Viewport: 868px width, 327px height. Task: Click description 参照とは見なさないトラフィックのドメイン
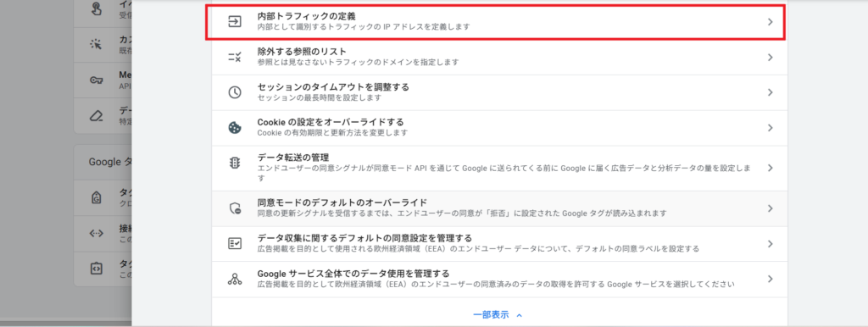click(x=359, y=62)
